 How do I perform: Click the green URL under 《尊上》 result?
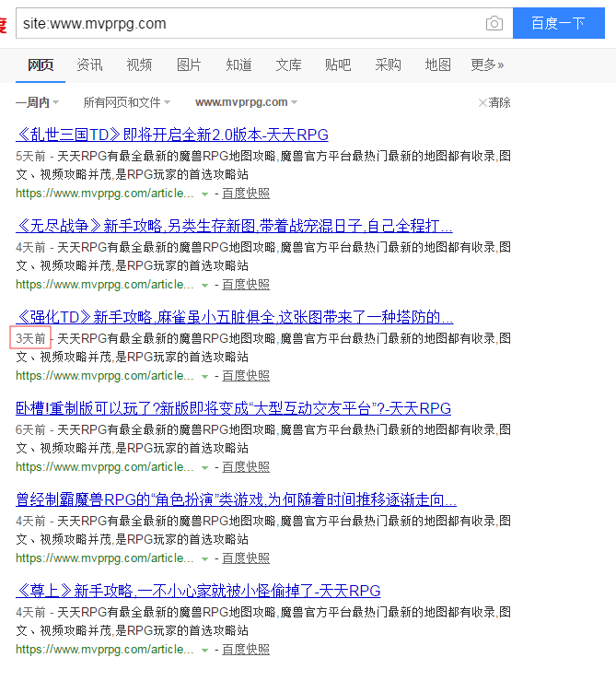(105, 650)
